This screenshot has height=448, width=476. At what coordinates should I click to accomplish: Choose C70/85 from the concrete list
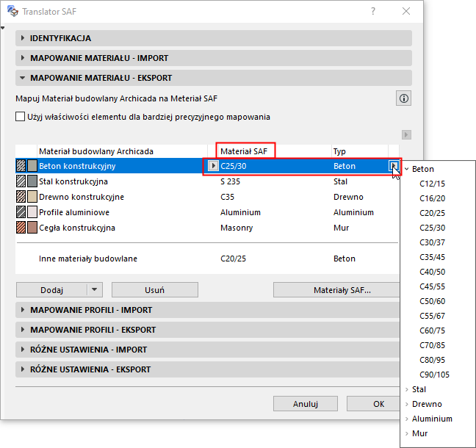(432, 345)
